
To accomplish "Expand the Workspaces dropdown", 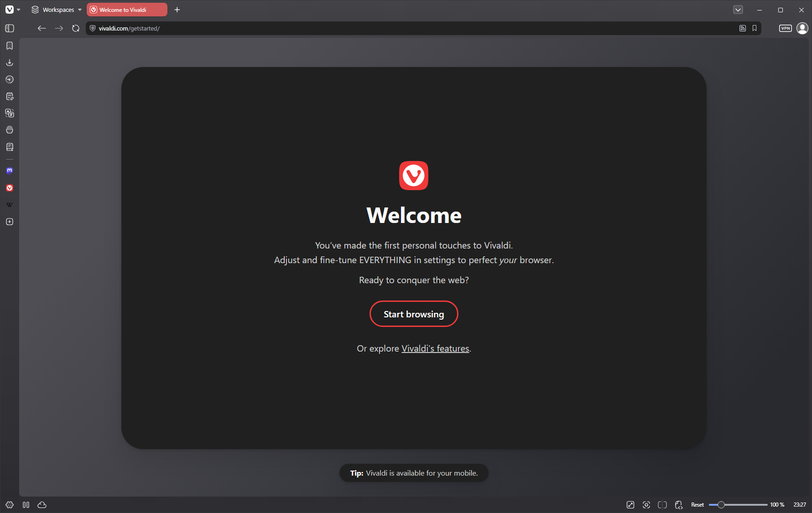I will click(57, 10).
